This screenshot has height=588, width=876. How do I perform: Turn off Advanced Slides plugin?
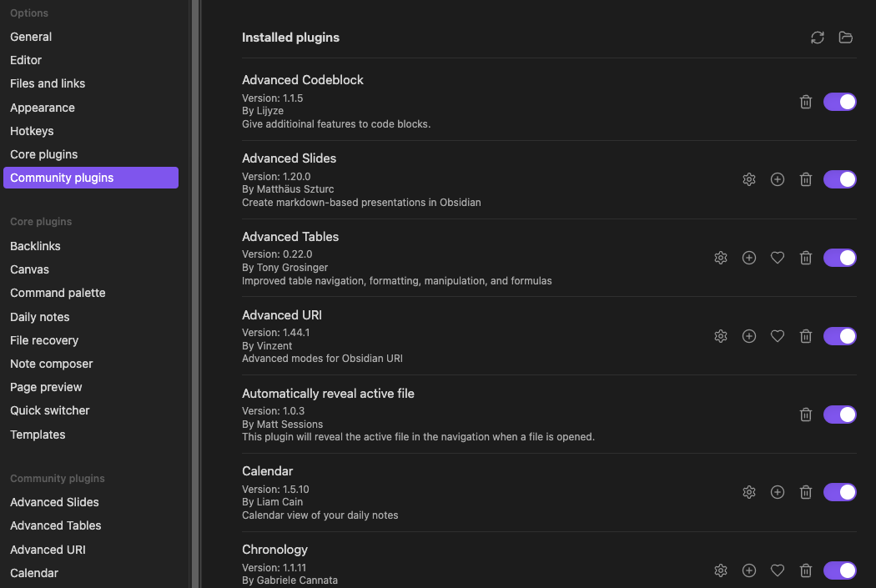coord(839,179)
